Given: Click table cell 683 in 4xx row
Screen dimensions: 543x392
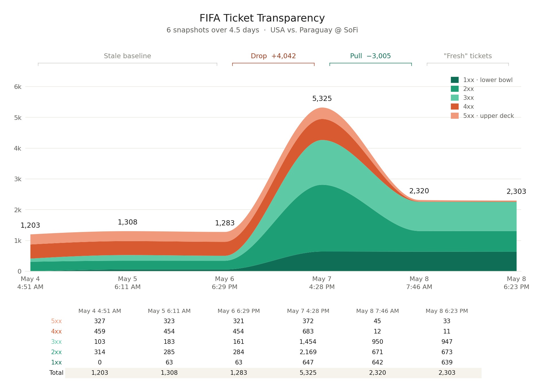Looking at the screenshot, I should point(308,331).
